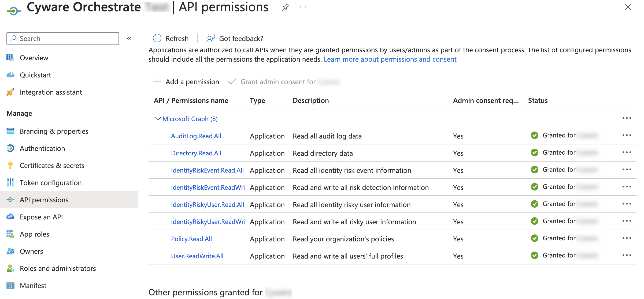Click the Refresh circular arrow icon
This screenshot has height=299, width=644.
[x=157, y=38]
